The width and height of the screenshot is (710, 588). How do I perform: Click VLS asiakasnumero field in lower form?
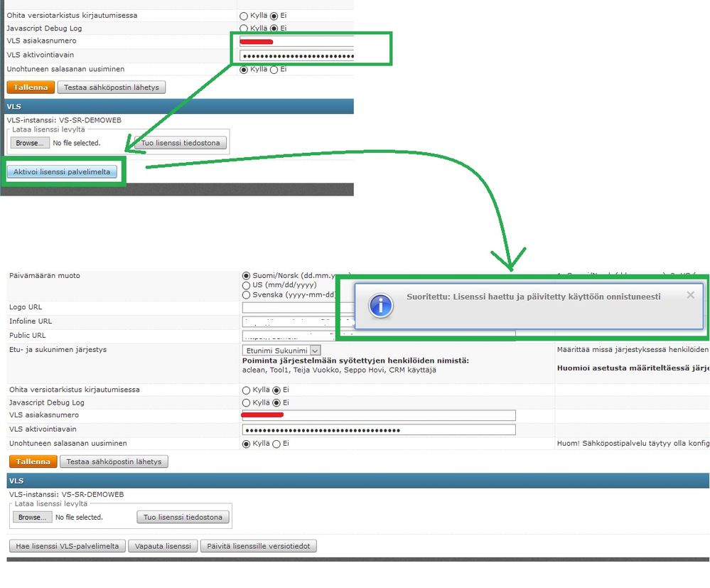coord(379,415)
